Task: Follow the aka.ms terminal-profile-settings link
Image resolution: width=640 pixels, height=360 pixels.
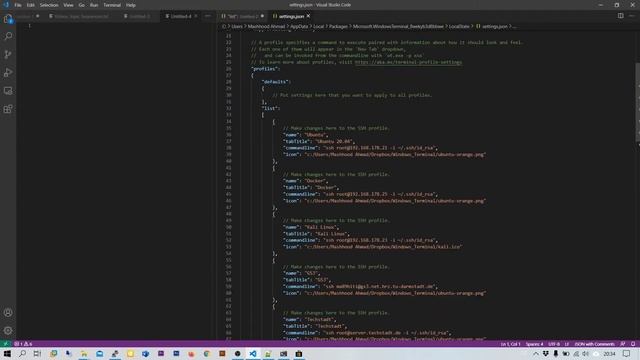Action: pyautogui.click(x=408, y=62)
